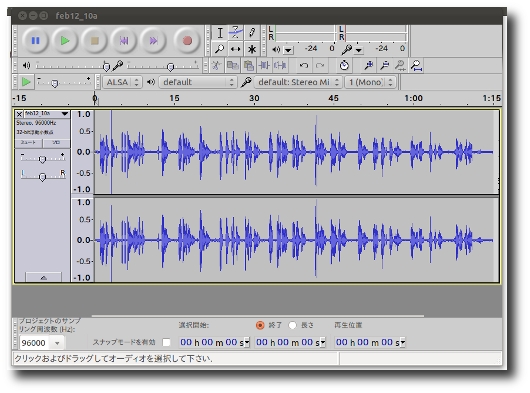This screenshot has height=393, width=530.
Task: Collapse the track with the bottom arrow button
Action: (44, 278)
